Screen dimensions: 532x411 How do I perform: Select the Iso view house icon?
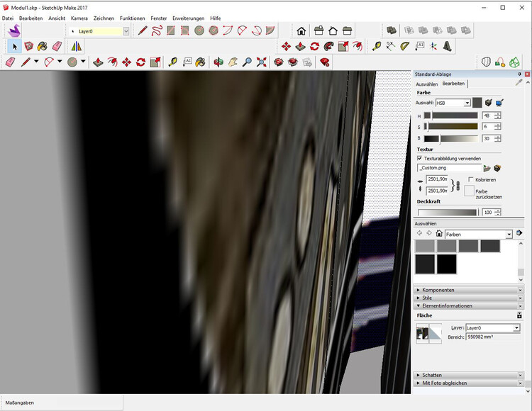coord(301,30)
